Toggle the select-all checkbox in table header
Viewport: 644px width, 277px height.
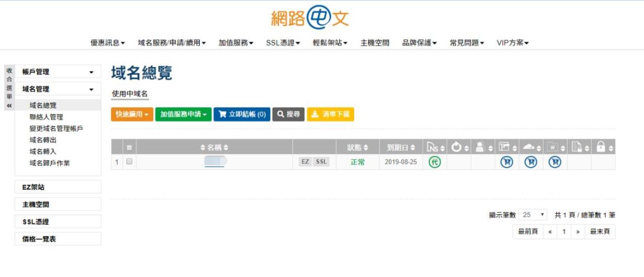[129, 148]
